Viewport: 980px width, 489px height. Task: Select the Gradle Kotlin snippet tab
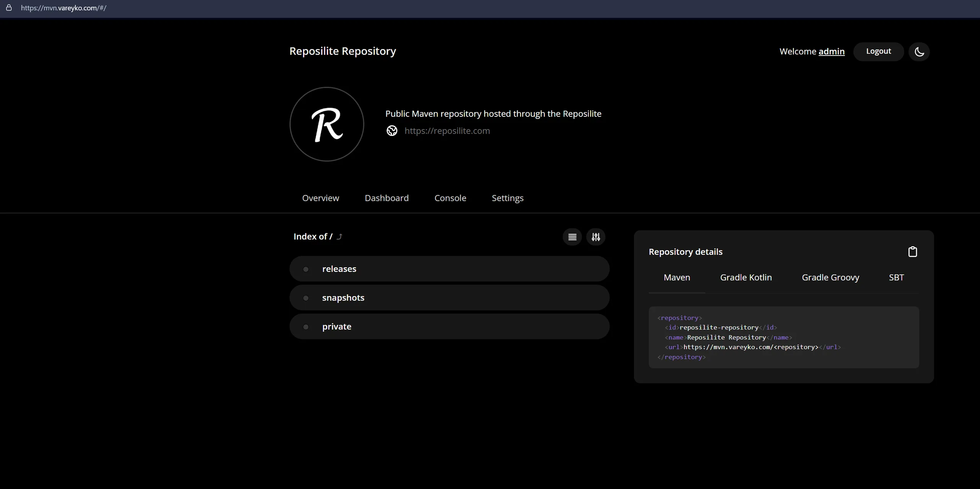[746, 277]
